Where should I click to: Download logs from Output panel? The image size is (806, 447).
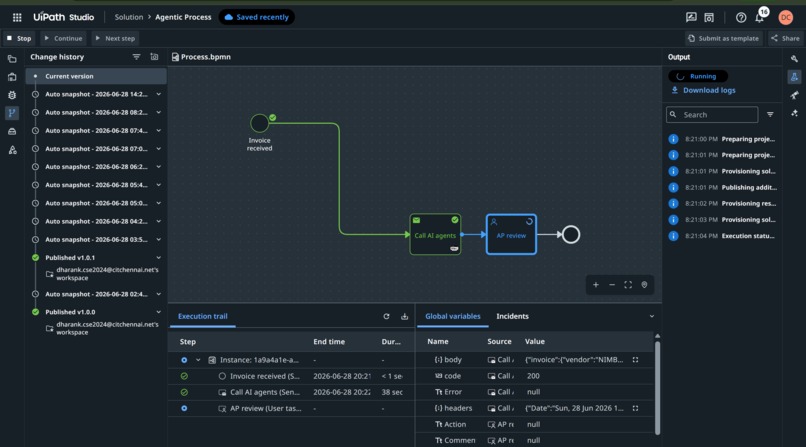(704, 90)
